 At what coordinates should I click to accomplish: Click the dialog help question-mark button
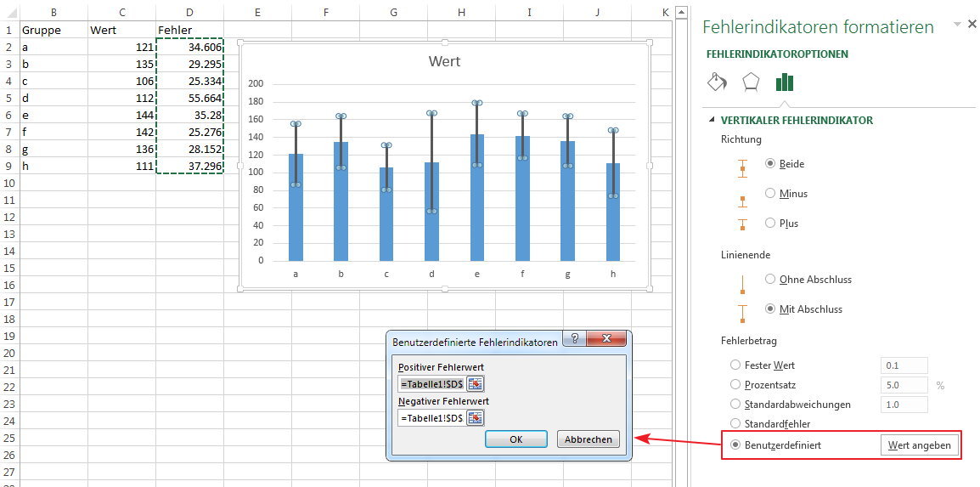[x=574, y=338]
